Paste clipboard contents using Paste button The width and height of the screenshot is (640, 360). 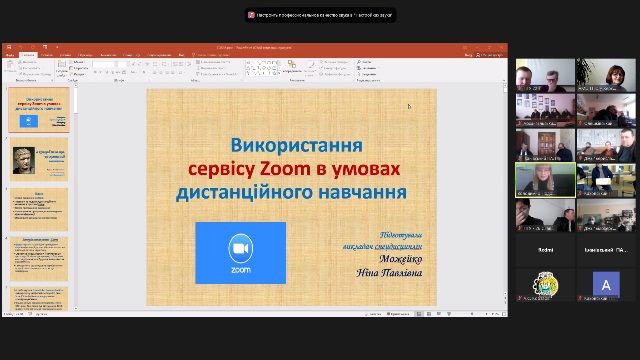pos(10,67)
